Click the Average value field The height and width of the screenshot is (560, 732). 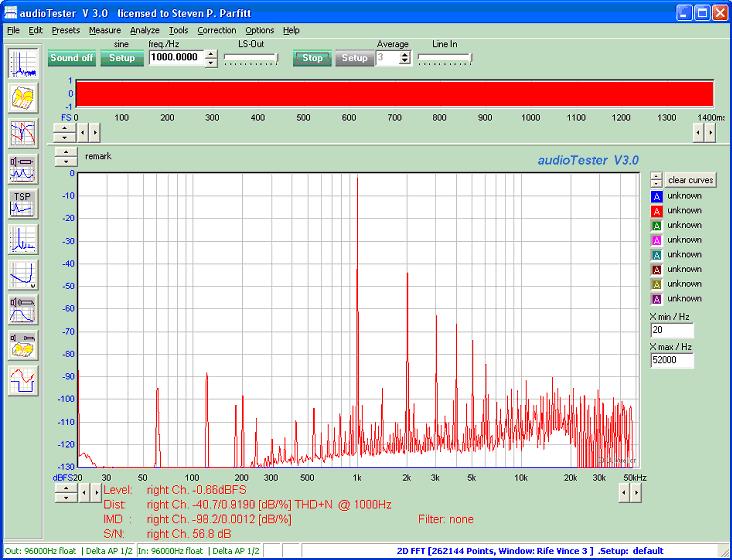(387, 58)
